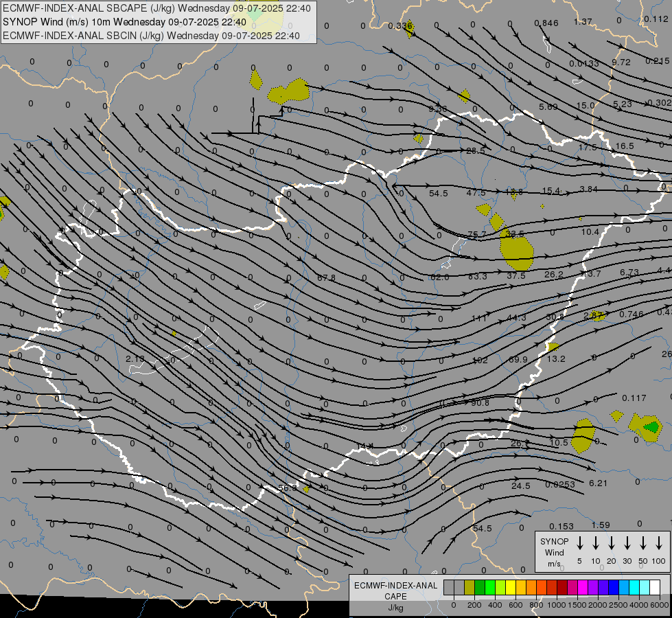The image size is (672, 618).
Task: Select the orange CAPE legend swatch
Action: click(531, 588)
